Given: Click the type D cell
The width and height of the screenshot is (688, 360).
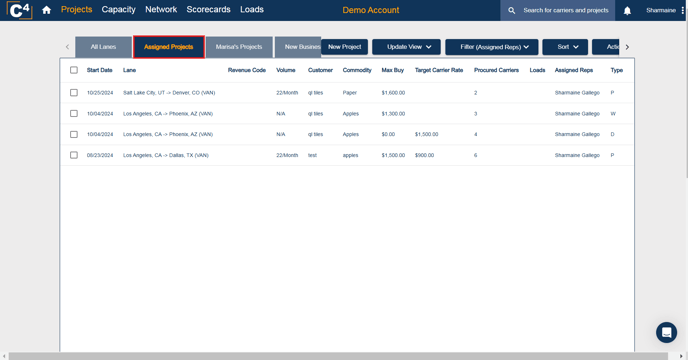Looking at the screenshot, I should click(613, 134).
